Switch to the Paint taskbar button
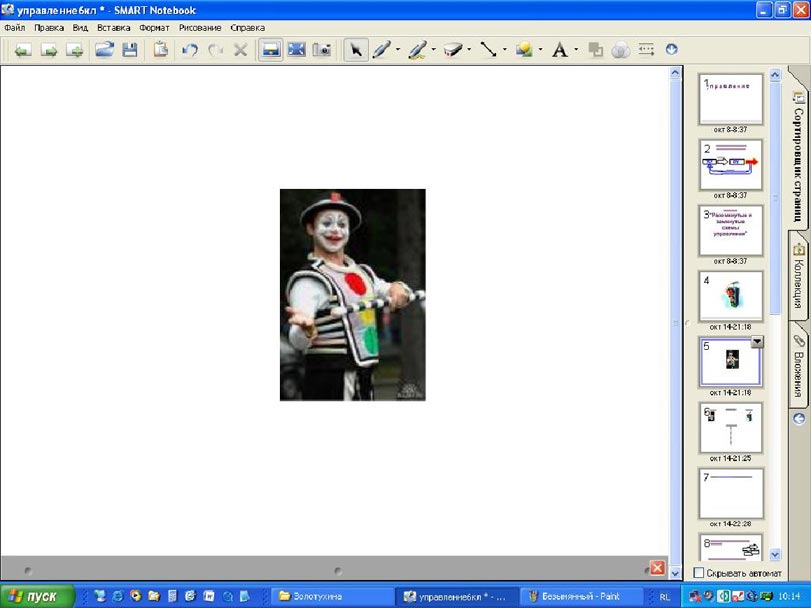 [x=583, y=596]
